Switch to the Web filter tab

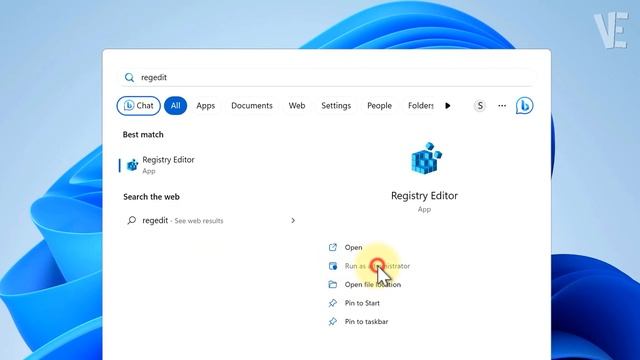pyautogui.click(x=297, y=106)
